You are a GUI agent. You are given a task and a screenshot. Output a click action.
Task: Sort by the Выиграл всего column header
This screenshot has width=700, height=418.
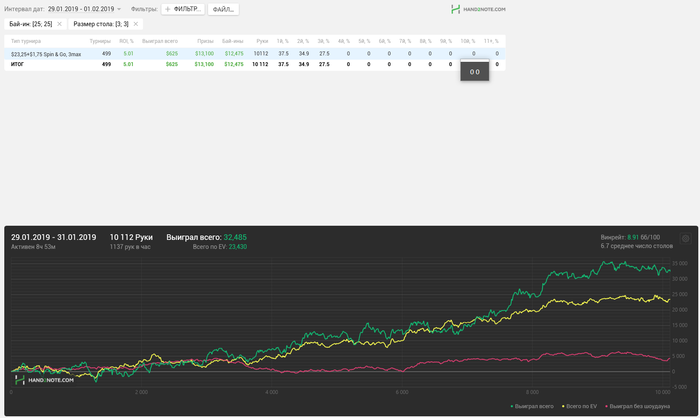click(x=160, y=41)
